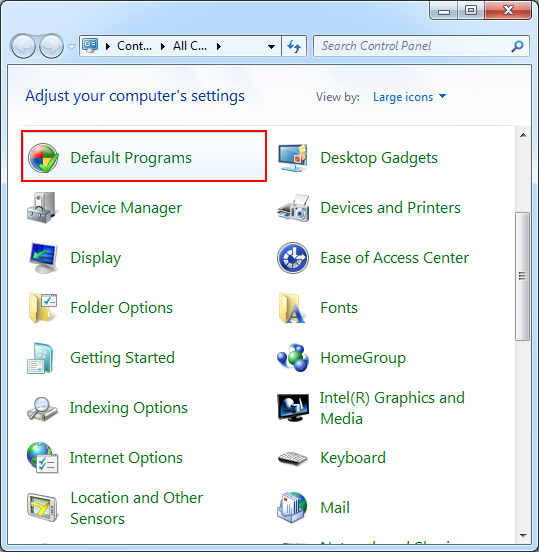The image size is (539, 552).
Task: Click the Display monitor icon
Action: [x=43, y=258]
